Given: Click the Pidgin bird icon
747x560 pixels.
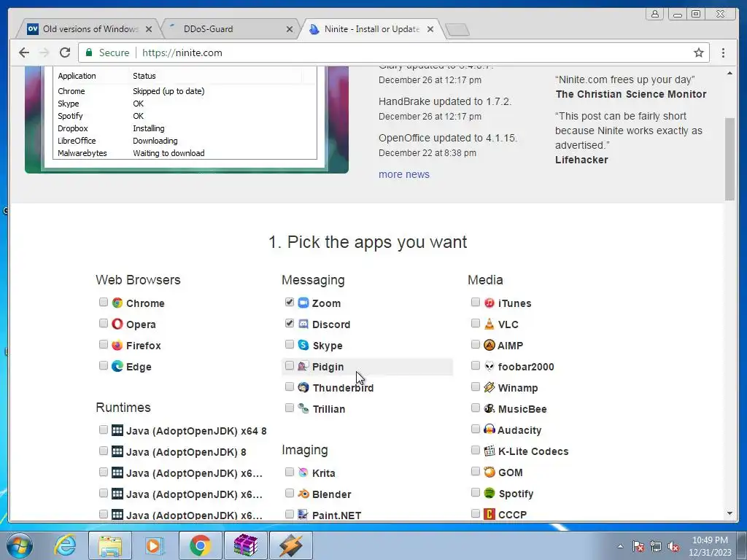Looking at the screenshot, I should point(303,366).
